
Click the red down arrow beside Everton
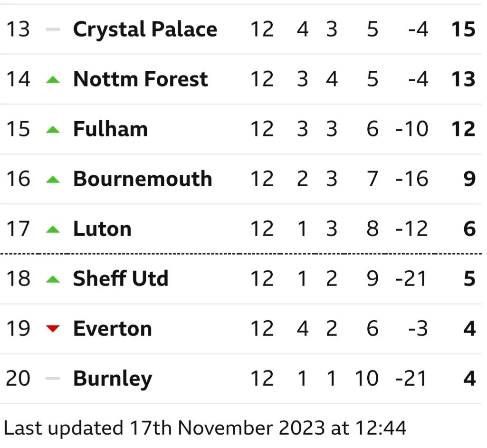(x=53, y=328)
